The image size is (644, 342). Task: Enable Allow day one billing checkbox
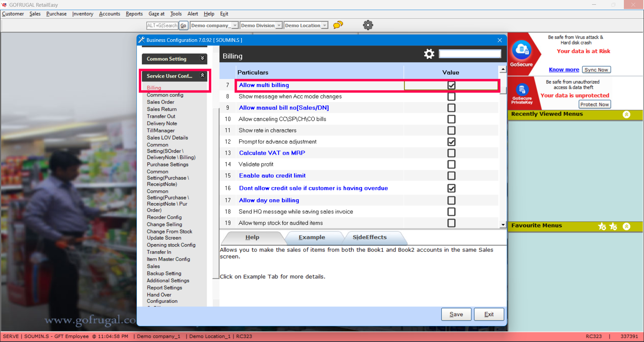click(x=451, y=200)
